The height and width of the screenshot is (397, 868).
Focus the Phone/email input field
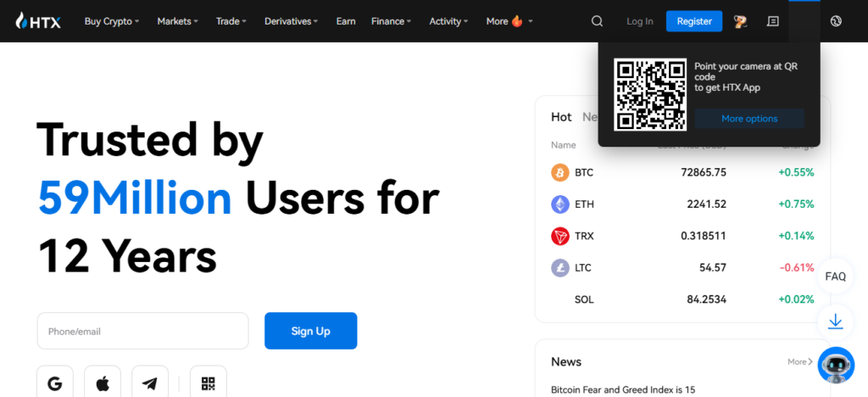[142, 331]
